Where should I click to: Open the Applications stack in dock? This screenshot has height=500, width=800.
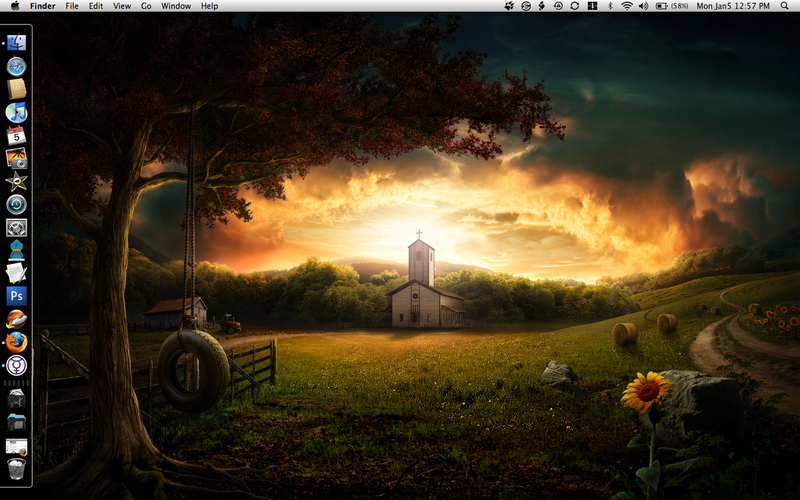click(x=16, y=399)
